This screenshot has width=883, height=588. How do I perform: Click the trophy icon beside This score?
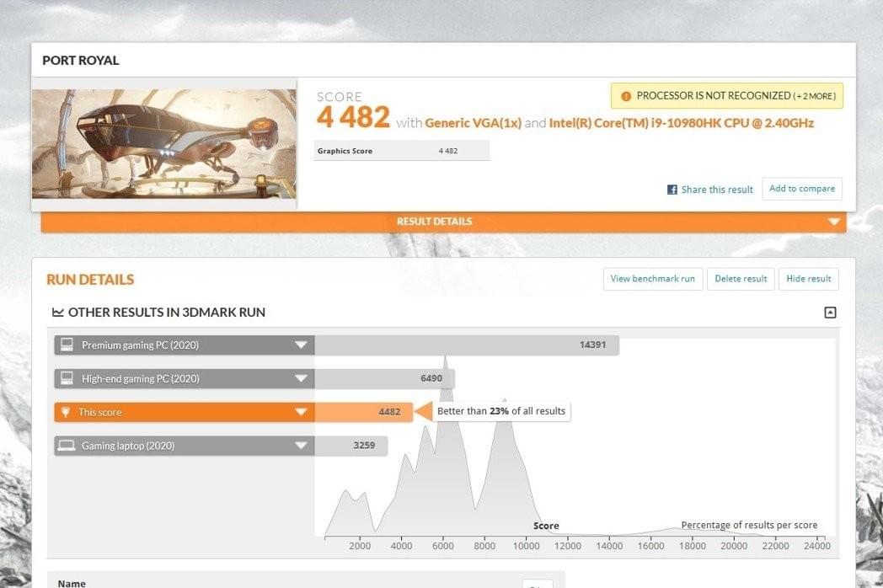click(66, 412)
